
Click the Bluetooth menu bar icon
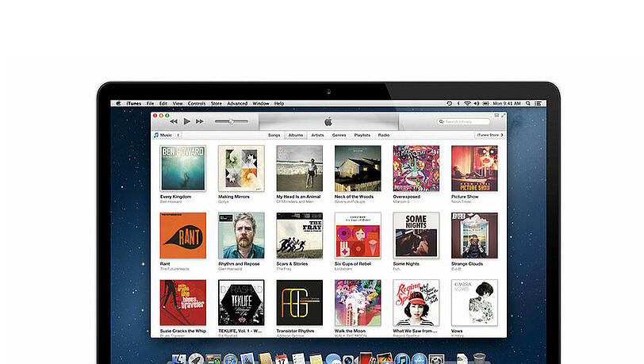click(458, 104)
